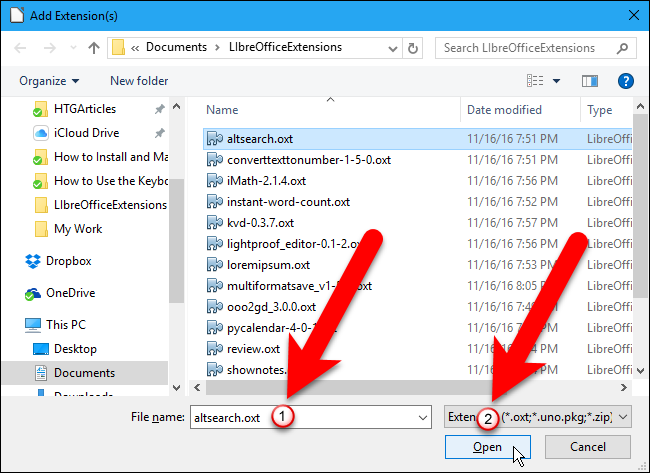Expand the File name dropdown
Image resolution: width=650 pixels, height=473 pixels.
423,417
